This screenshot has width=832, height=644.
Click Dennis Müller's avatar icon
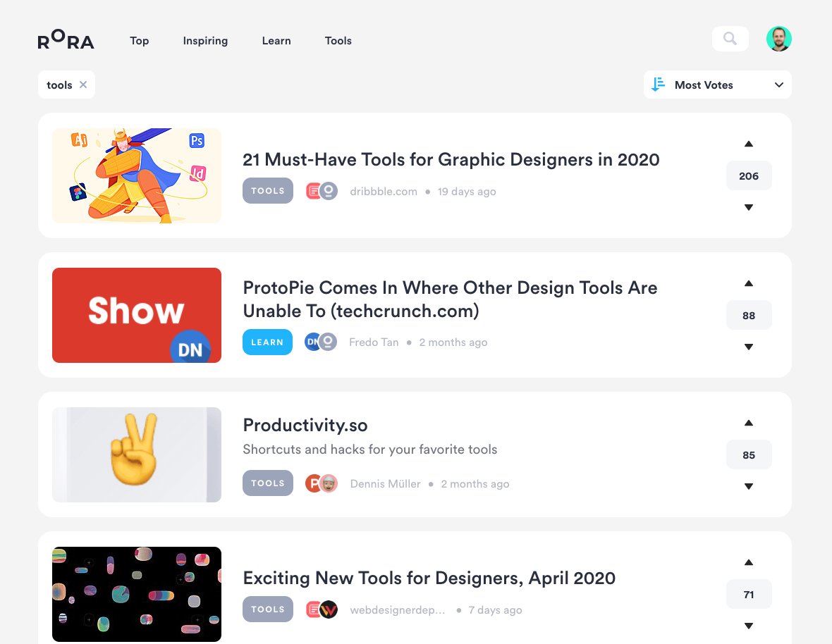(x=328, y=483)
